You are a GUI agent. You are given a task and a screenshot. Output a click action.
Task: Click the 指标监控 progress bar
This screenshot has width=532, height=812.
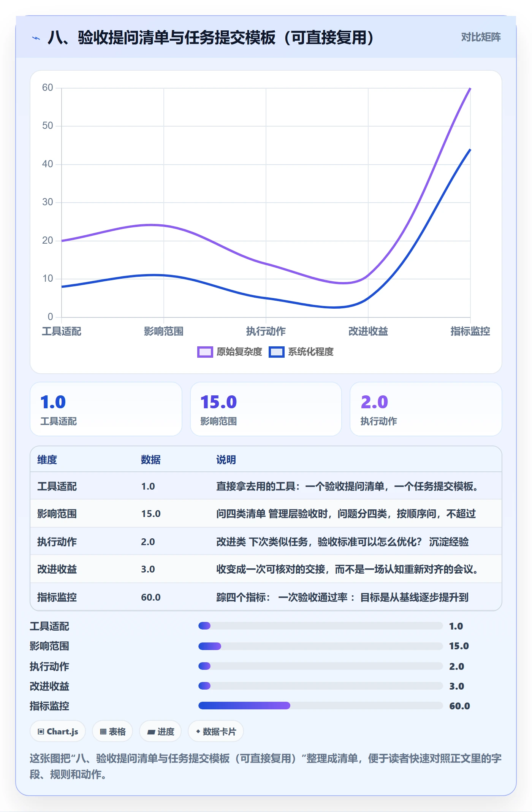(320, 706)
